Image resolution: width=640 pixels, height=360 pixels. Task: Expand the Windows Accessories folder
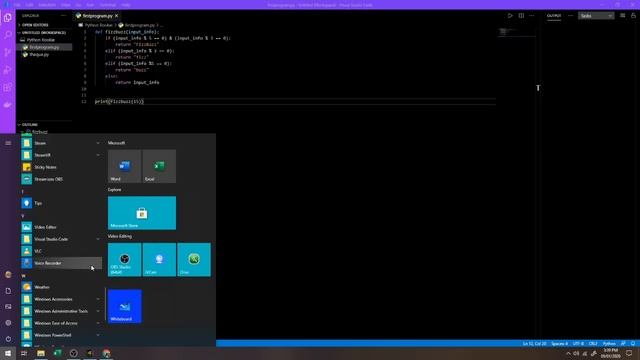click(61, 299)
